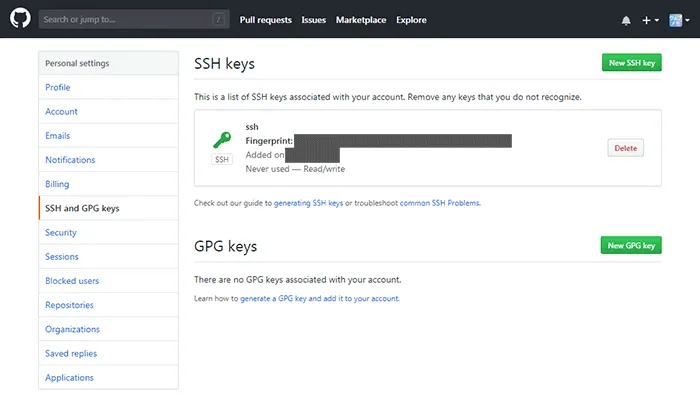The height and width of the screenshot is (395, 700).
Task: Open the user avatar menu
Action: pyautogui.click(x=679, y=20)
